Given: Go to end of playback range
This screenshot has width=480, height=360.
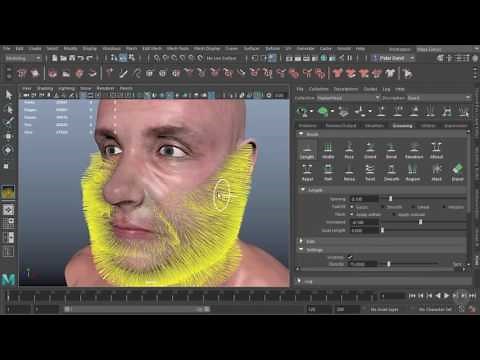Looking at the screenshot, I should (472, 296).
